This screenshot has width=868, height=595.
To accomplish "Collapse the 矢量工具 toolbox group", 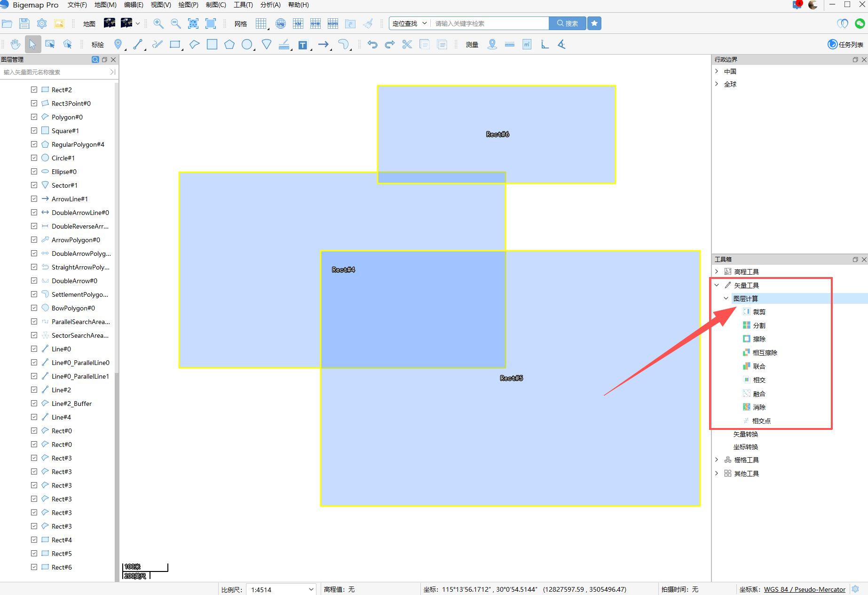I will (x=717, y=285).
